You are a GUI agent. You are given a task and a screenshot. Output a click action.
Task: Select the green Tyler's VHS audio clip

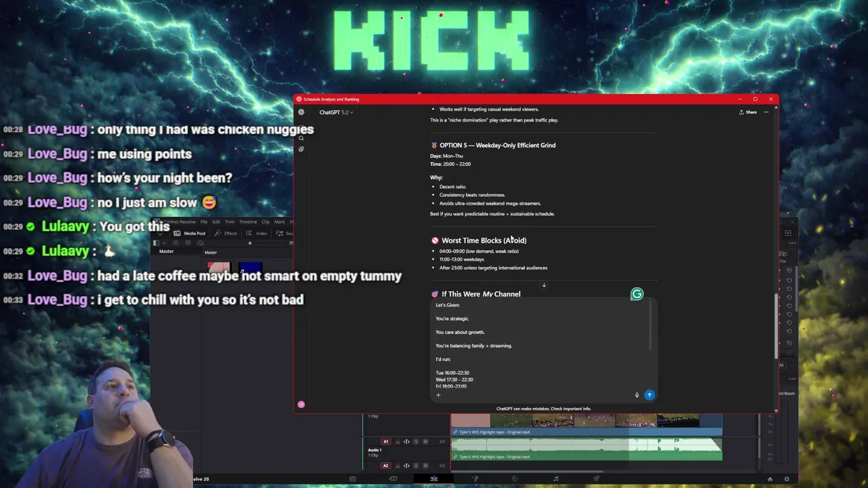(587, 449)
